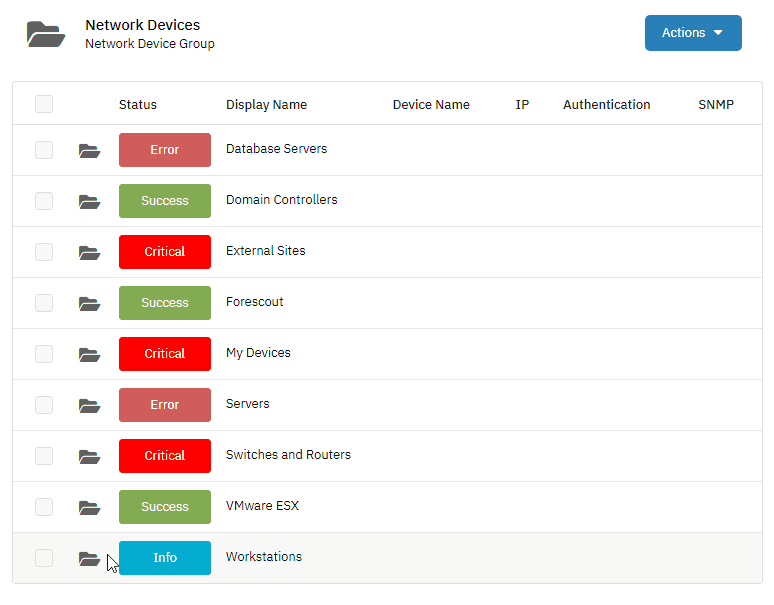Viewport: 774px width, 605px height.
Task: Click the blue Info status badge
Action: click(x=165, y=558)
